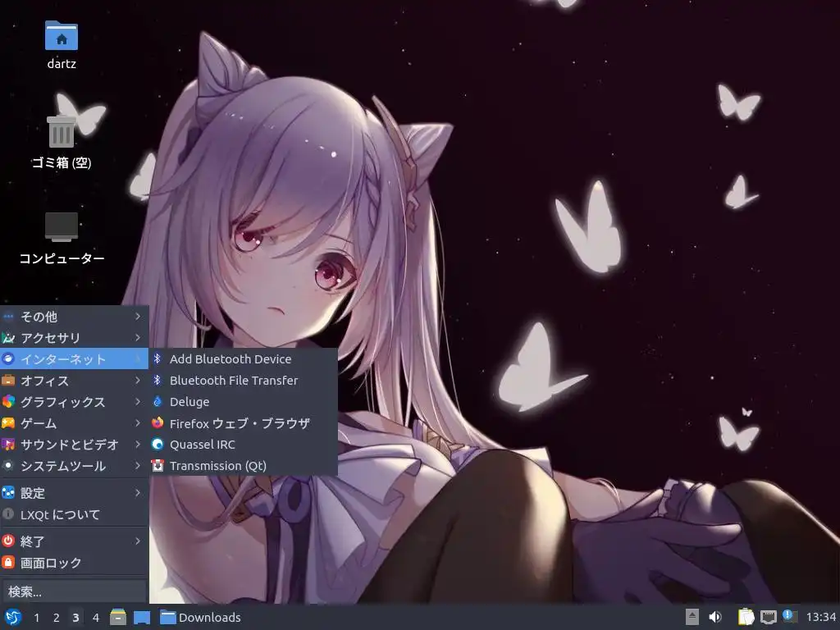Click 画面ロック menu entry

click(74, 563)
